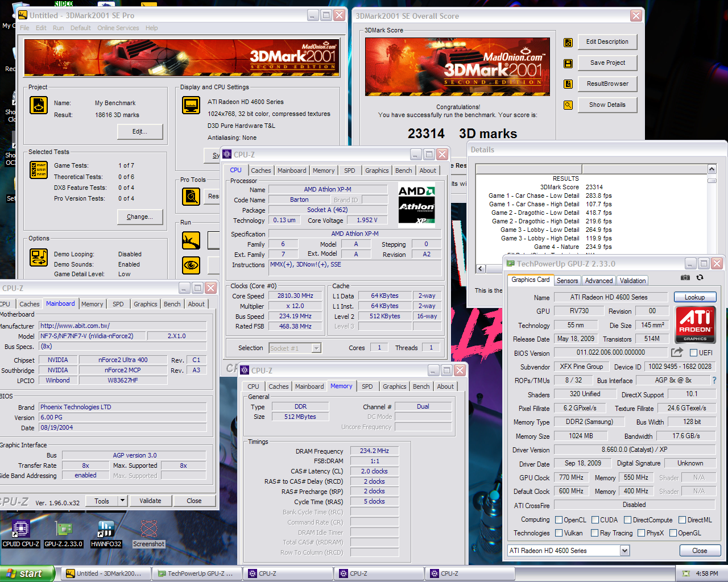Open the HWiNFO32 desktop icon
The height and width of the screenshot is (582, 728).
106,534
